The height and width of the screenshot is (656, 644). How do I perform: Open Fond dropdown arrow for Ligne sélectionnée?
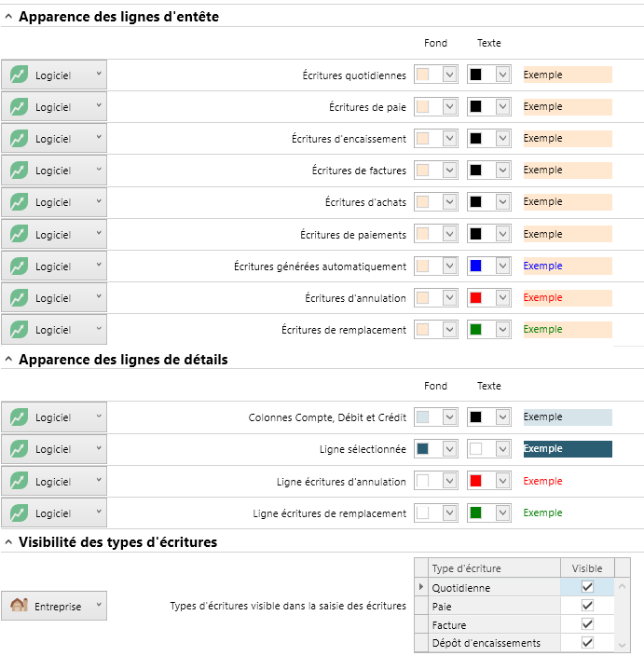(449, 448)
